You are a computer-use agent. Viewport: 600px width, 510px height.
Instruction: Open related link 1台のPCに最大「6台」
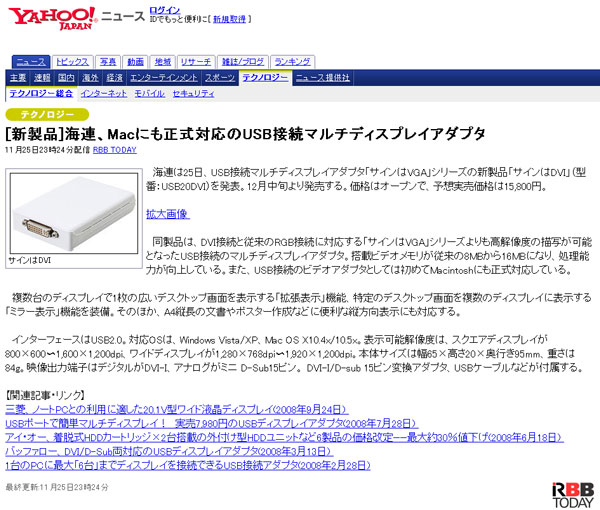tap(188, 466)
